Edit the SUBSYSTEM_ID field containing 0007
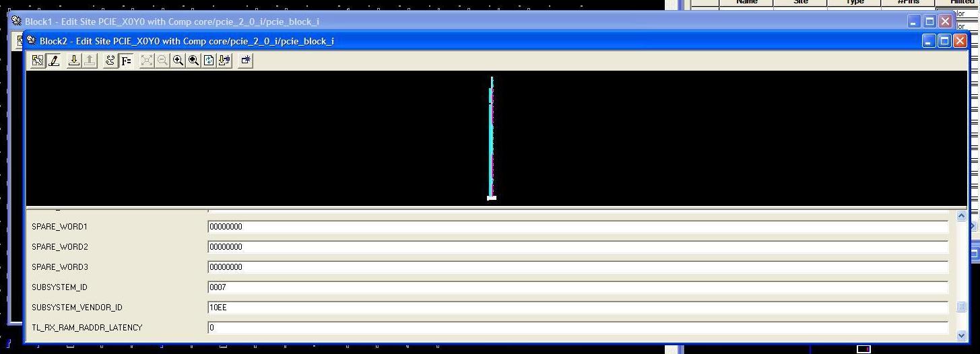 tap(577, 287)
